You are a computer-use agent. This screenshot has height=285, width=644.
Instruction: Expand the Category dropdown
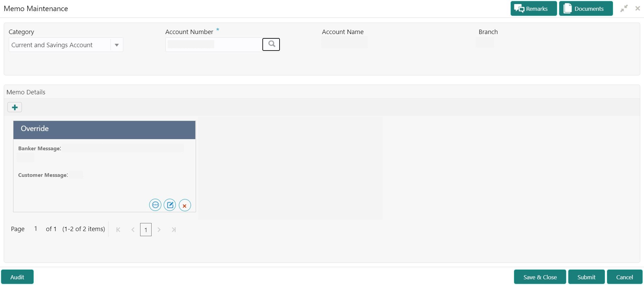117,45
